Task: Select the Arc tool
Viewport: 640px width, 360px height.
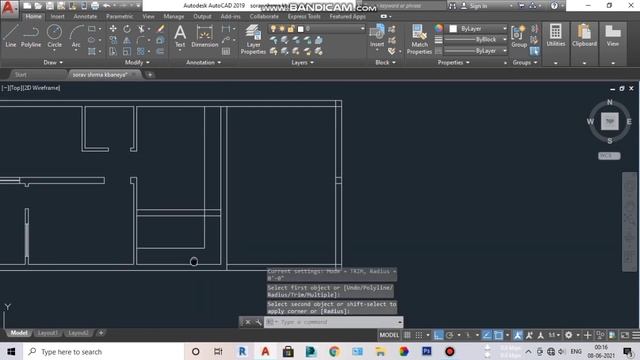Action: click(x=76, y=36)
